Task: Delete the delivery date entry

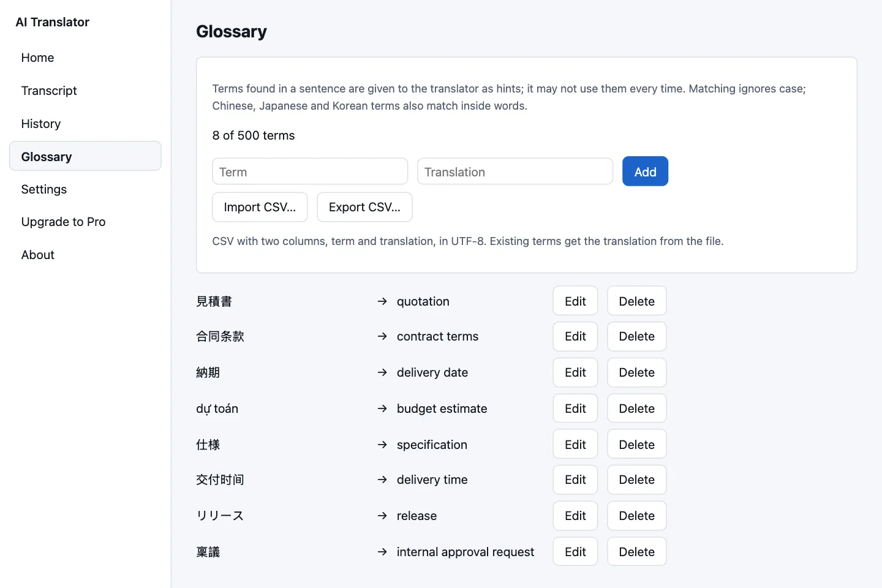Action: coord(636,372)
